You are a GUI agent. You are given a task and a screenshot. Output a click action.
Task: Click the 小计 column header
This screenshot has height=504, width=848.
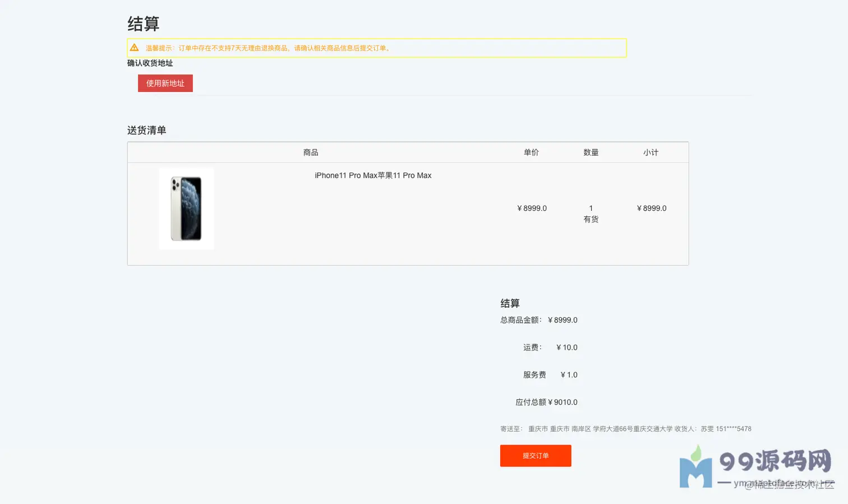[x=651, y=152]
